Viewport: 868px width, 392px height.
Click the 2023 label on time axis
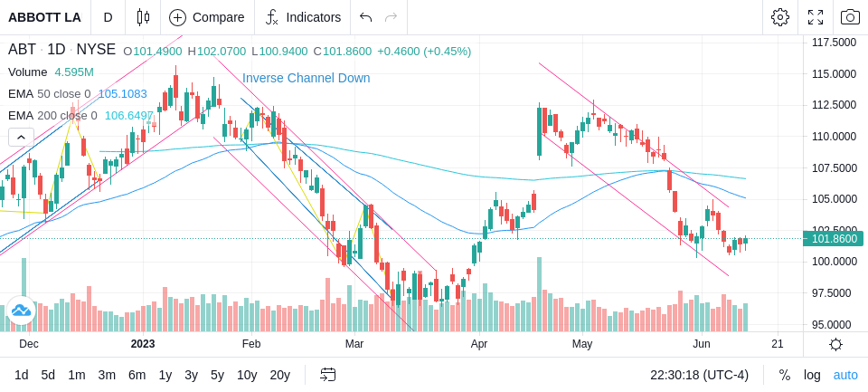pyautogui.click(x=143, y=344)
